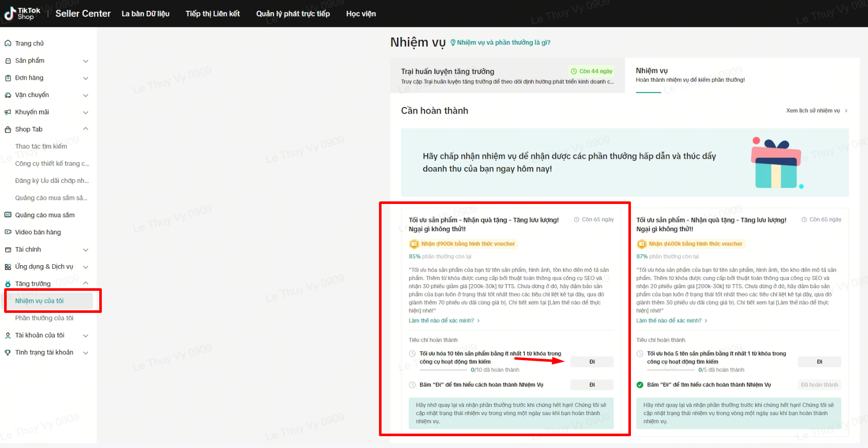Open Làm thế nào để xác minh? in ₫600k card
Screen dimensions: 868x448
pyautogui.click(x=672, y=321)
